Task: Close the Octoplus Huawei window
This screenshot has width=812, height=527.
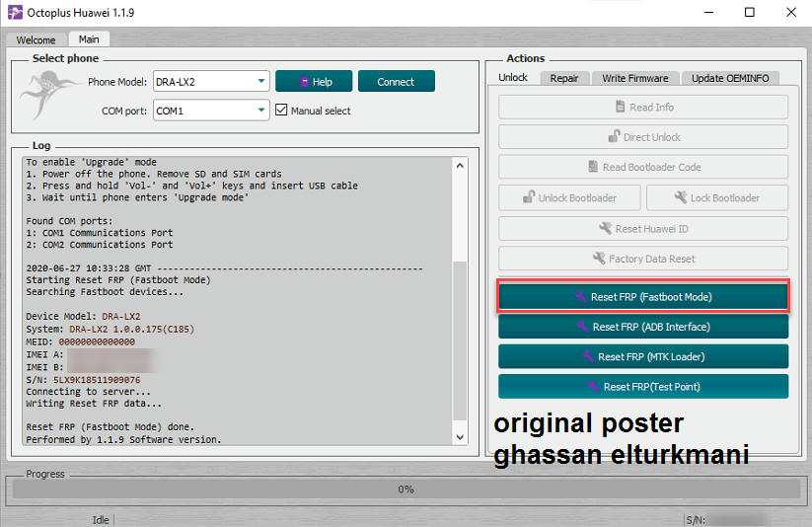Action: (x=790, y=12)
